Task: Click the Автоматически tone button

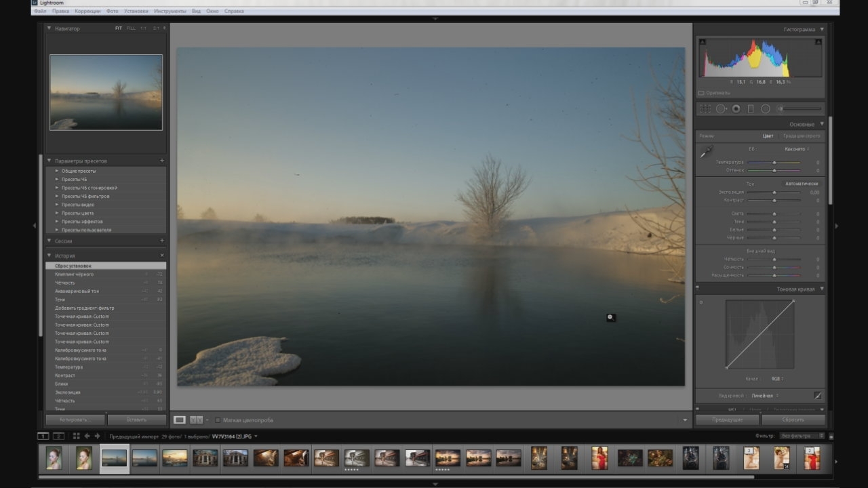Action: [x=802, y=184]
